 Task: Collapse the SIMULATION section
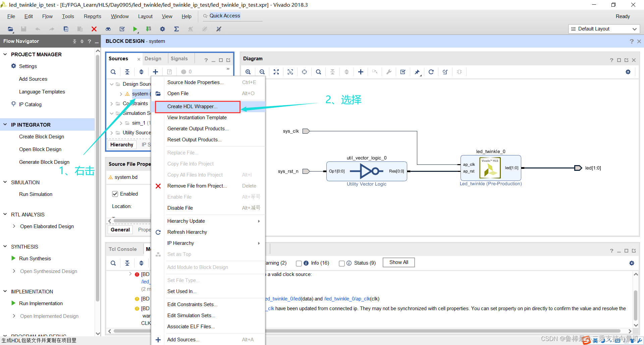pyautogui.click(x=5, y=182)
